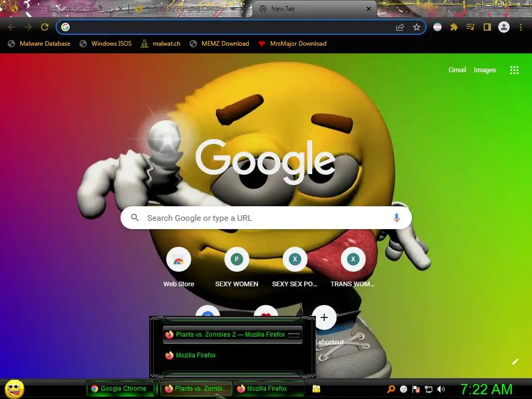
Task: Open the striped round extension icon
Action: [x=437, y=27]
